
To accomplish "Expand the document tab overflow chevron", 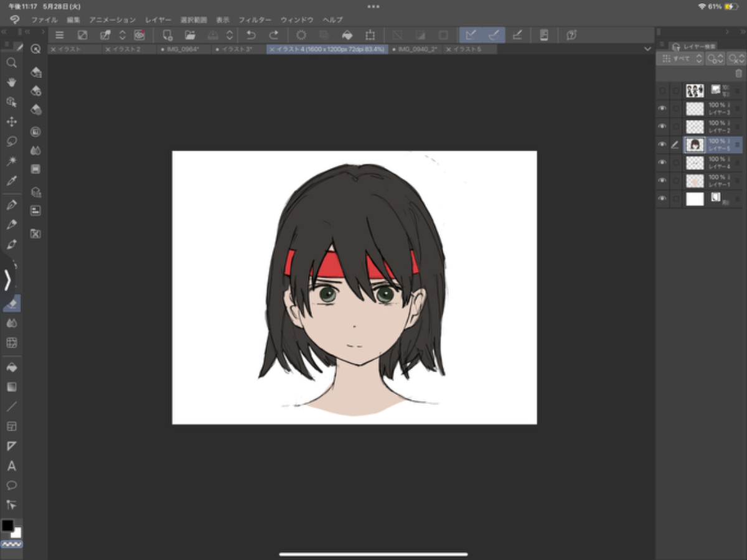I will pyautogui.click(x=647, y=49).
